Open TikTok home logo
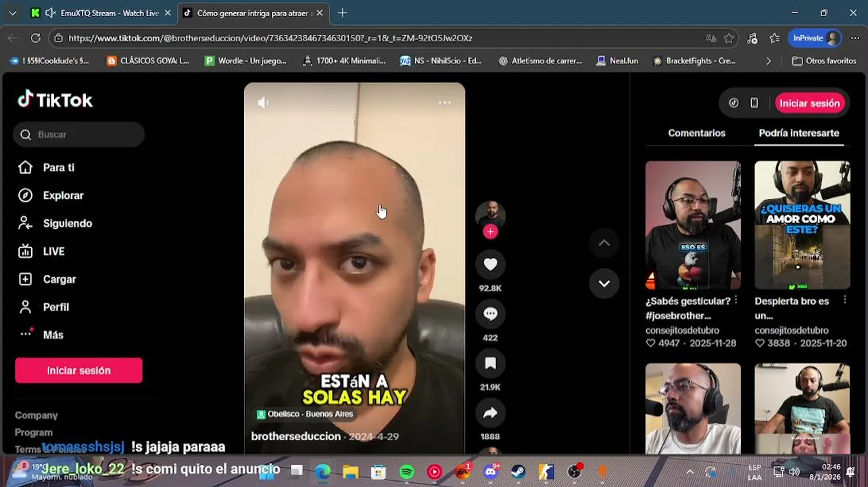Image resolution: width=868 pixels, height=487 pixels. point(55,100)
